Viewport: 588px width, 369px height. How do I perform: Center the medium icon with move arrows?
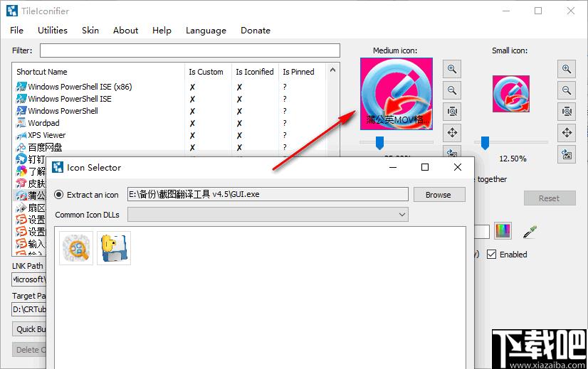pos(452,133)
